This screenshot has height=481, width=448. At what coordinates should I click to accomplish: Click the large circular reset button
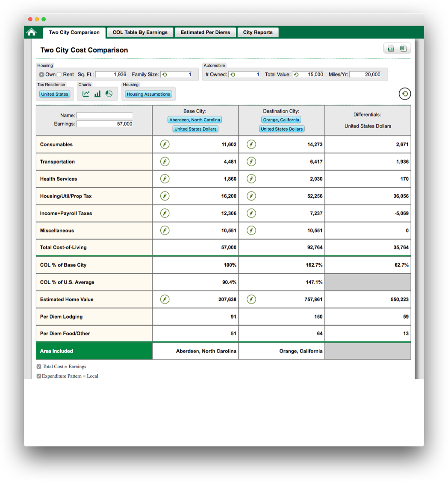click(405, 94)
